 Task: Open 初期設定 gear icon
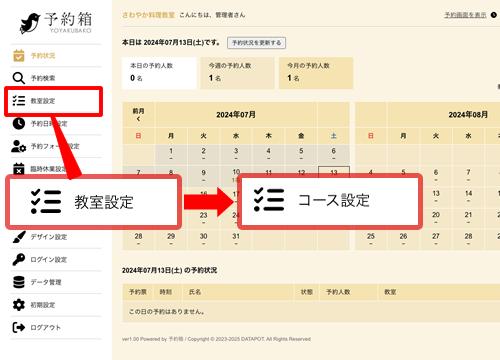(19, 305)
